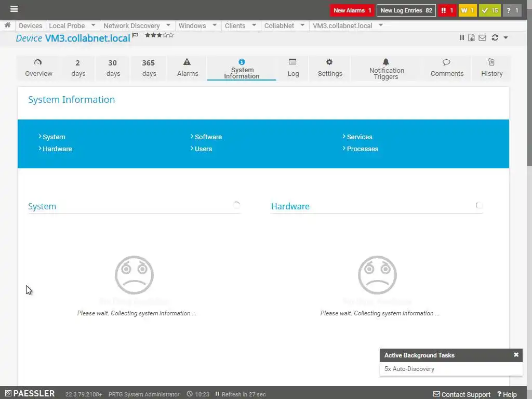
Task: Click Clients breadcrumb link
Action: (x=235, y=26)
